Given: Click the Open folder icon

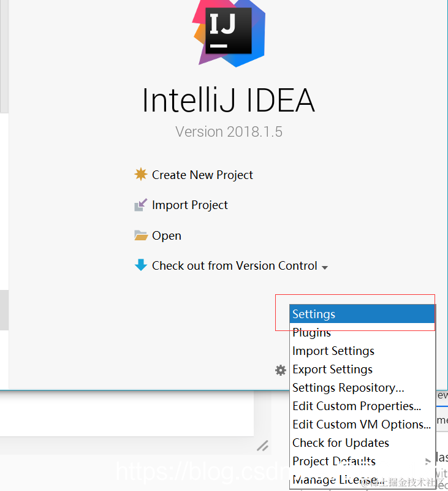Looking at the screenshot, I should click(x=141, y=235).
